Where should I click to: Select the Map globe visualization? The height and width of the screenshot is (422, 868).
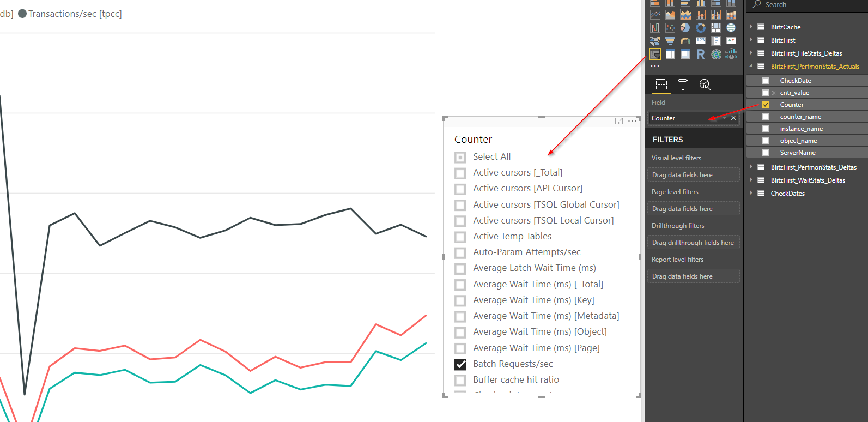click(x=731, y=28)
